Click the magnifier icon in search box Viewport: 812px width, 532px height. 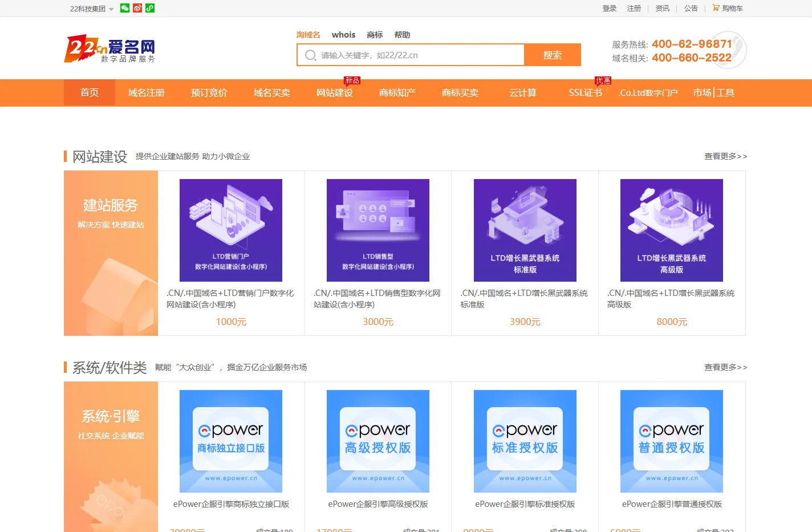311,55
